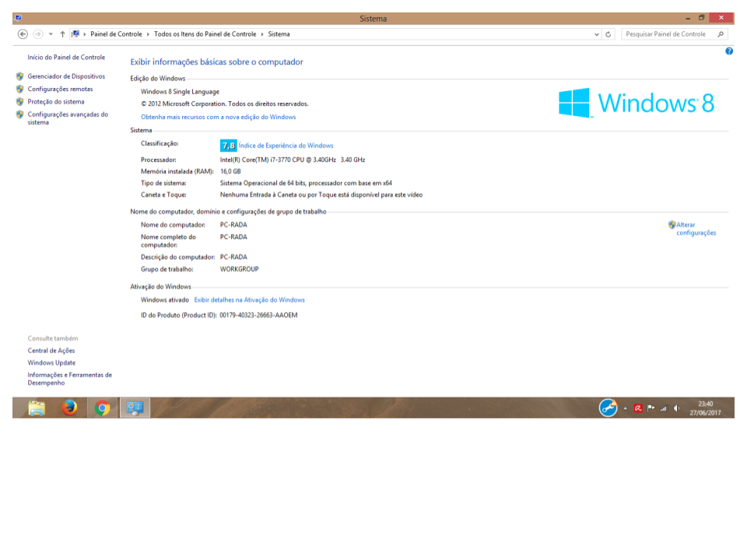This screenshot has height=560, width=747.
Task: Open Índice de Experiência do Windows
Action: [x=286, y=145]
